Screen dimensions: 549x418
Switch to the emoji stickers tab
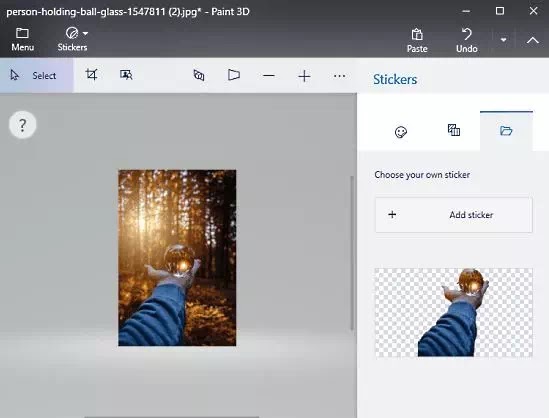tap(401, 132)
